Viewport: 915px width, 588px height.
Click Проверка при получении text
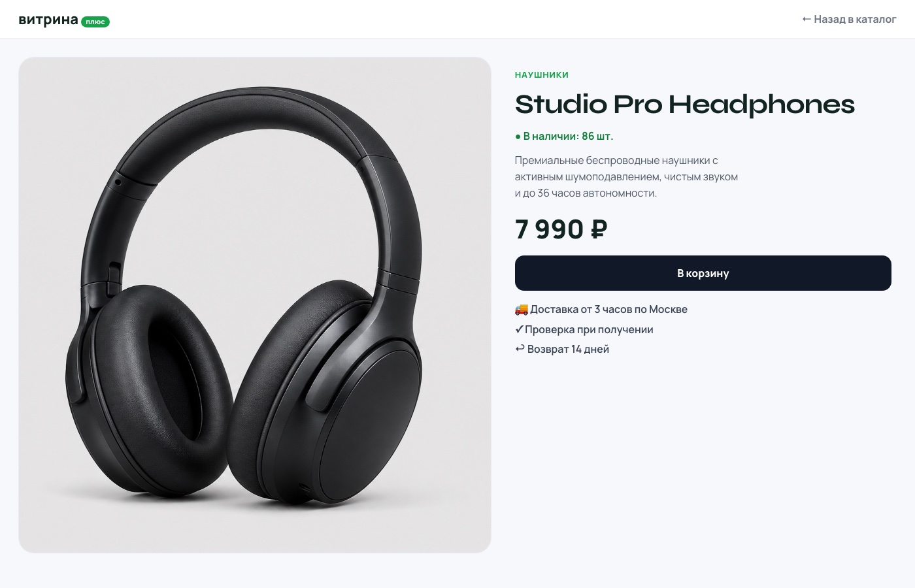(589, 329)
